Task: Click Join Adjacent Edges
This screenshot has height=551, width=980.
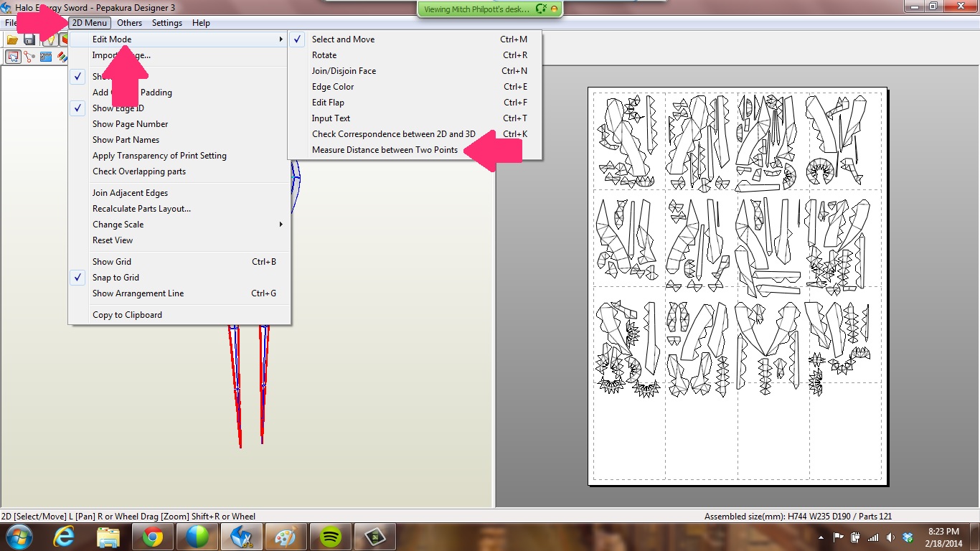Action: coord(179,193)
